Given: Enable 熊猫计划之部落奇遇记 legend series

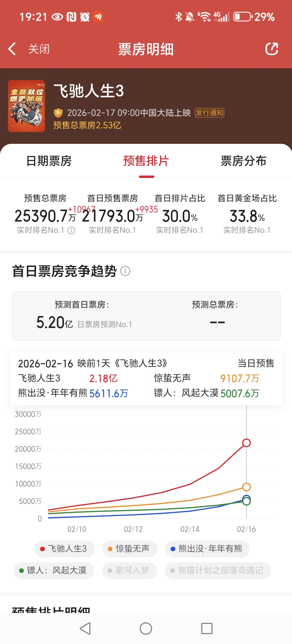Looking at the screenshot, I should point(218,571).
